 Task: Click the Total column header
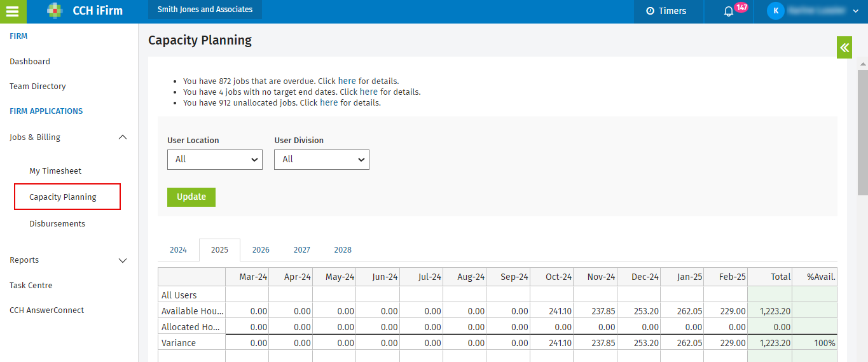click(x=770, y=277)
